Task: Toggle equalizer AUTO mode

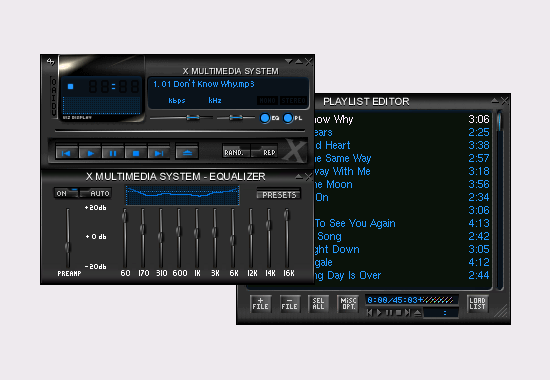Action: pyautogui.click(x=95, y=193)
